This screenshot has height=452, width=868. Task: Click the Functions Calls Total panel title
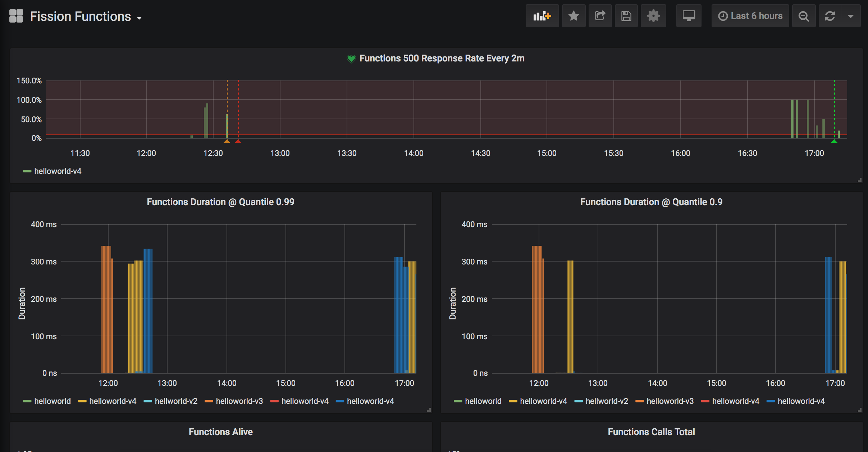[651, 432]
